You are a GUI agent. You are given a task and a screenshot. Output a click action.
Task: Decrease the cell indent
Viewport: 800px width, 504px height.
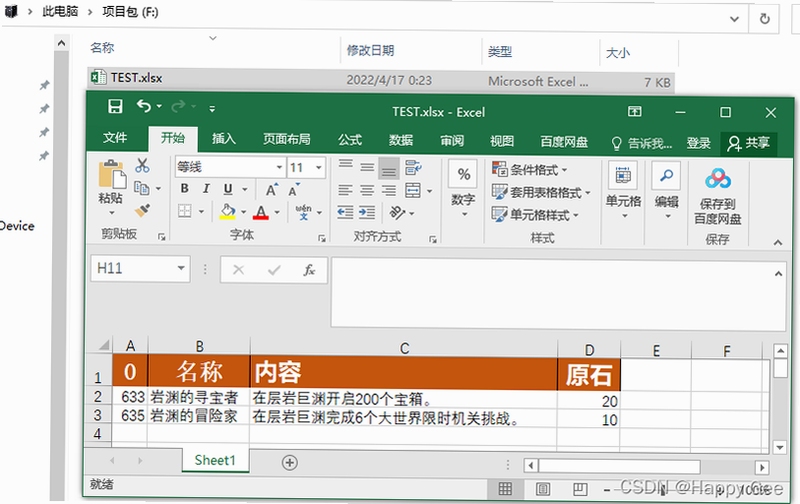tap(345, 212)
